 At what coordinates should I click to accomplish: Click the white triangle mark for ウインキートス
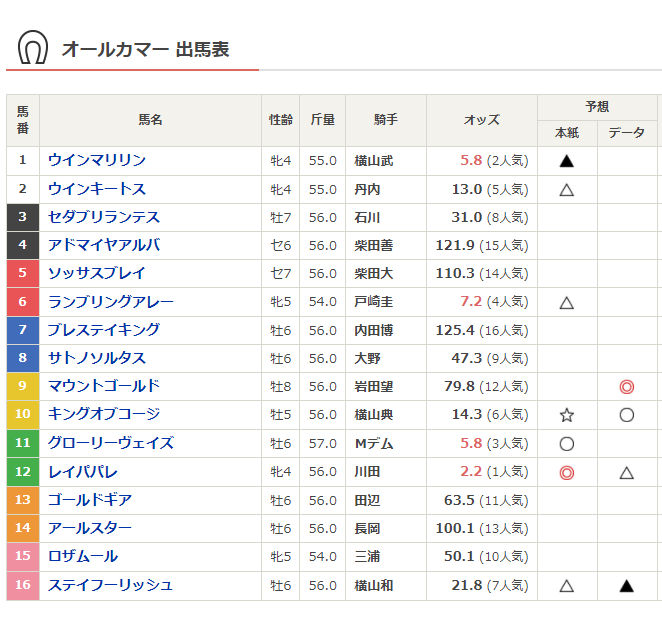pos(567,190)
